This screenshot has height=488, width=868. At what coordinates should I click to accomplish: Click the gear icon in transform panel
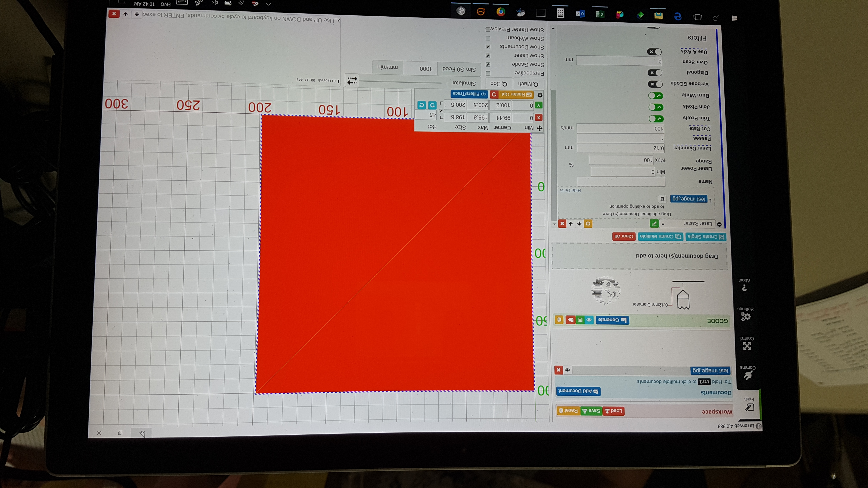540,95
